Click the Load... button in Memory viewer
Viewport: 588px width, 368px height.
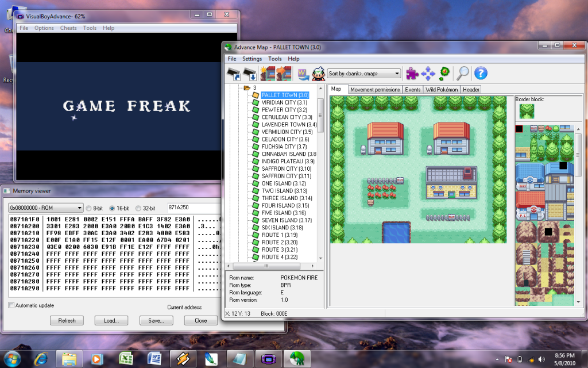[111, 321]
